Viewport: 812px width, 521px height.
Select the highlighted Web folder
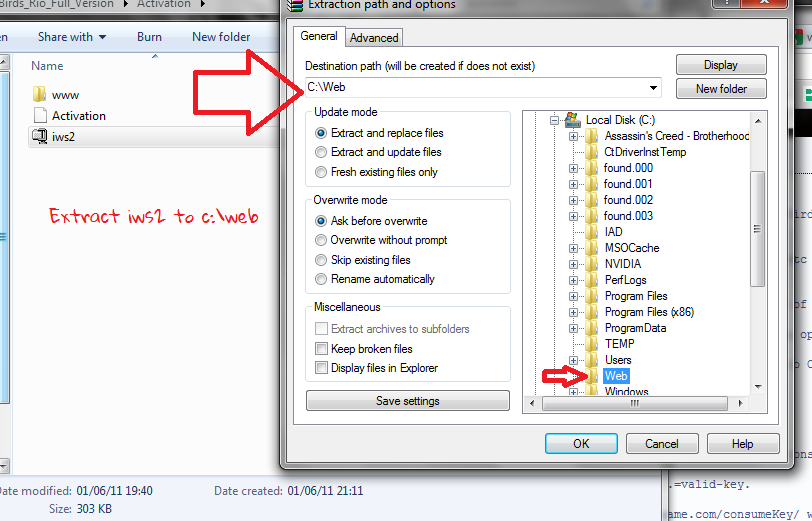(x=616, y=376)
